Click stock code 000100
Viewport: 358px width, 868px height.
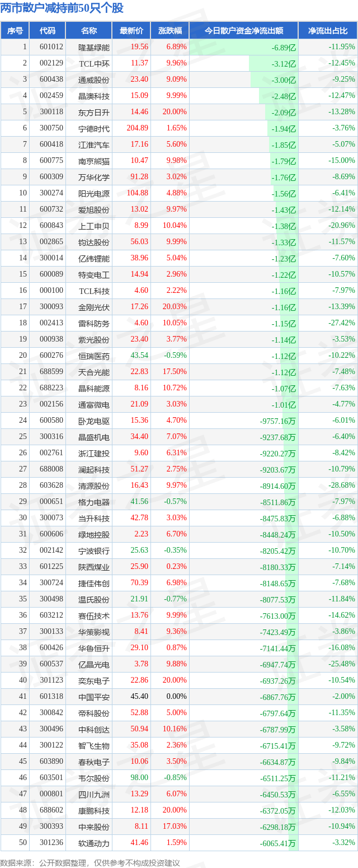[x=51, y=291]
